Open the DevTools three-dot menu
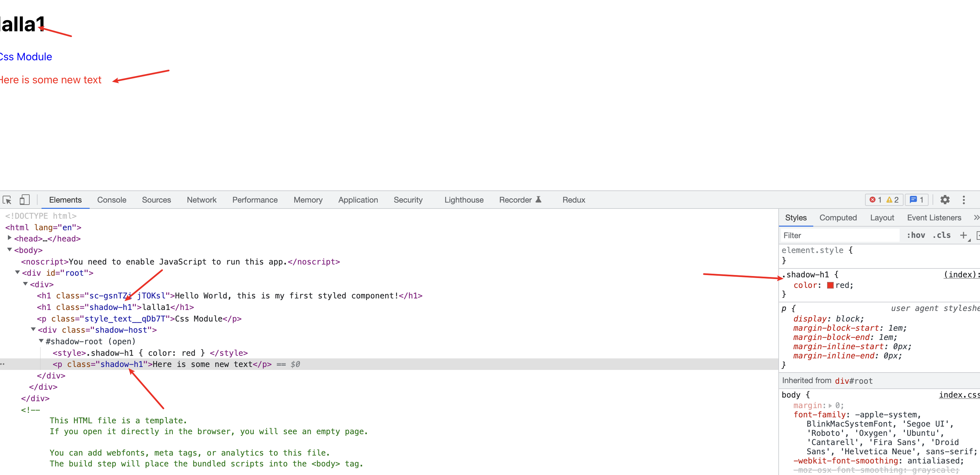980x475 pixels. point(964,200)
